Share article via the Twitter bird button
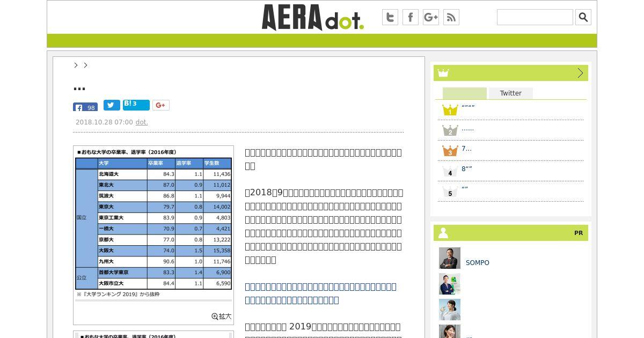 112,105
